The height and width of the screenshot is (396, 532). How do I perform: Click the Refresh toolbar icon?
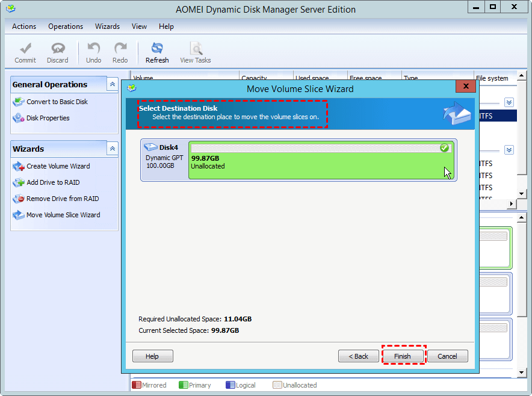point(157,49)
